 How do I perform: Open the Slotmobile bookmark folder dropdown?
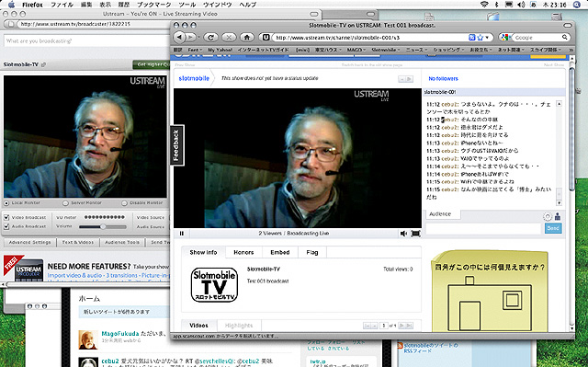[385, 50]
